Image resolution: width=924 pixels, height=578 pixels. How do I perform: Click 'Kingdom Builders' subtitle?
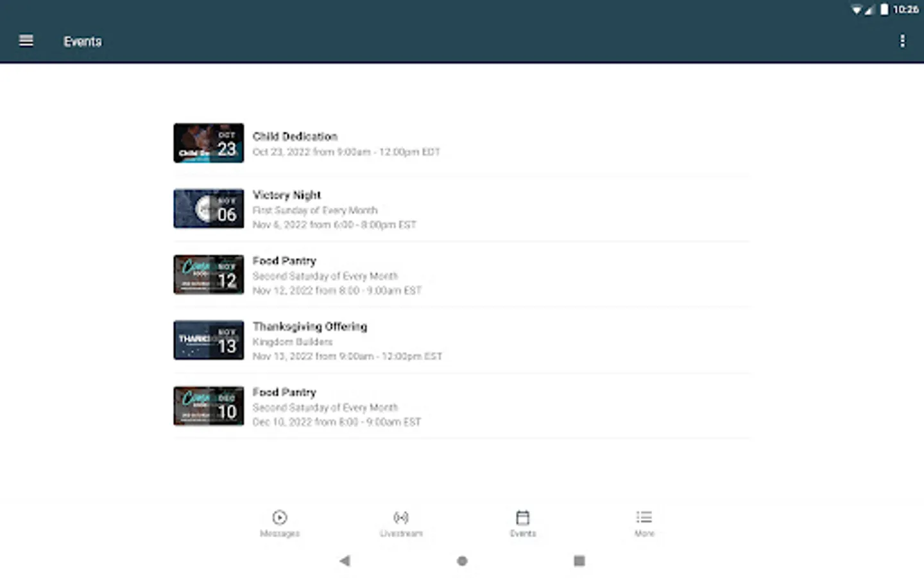[293, 342]
